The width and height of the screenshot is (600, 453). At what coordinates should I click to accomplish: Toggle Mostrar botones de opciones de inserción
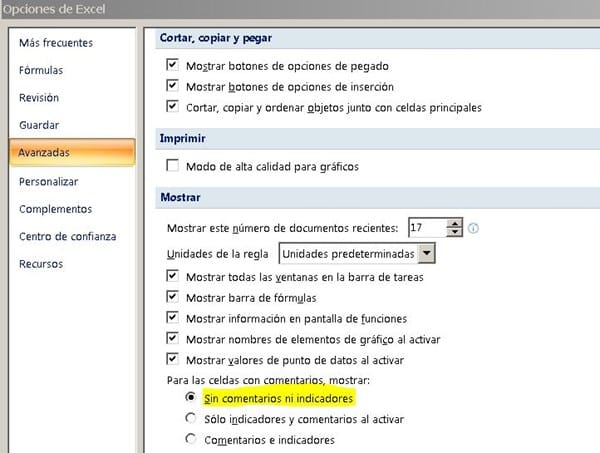coord(172,85)
